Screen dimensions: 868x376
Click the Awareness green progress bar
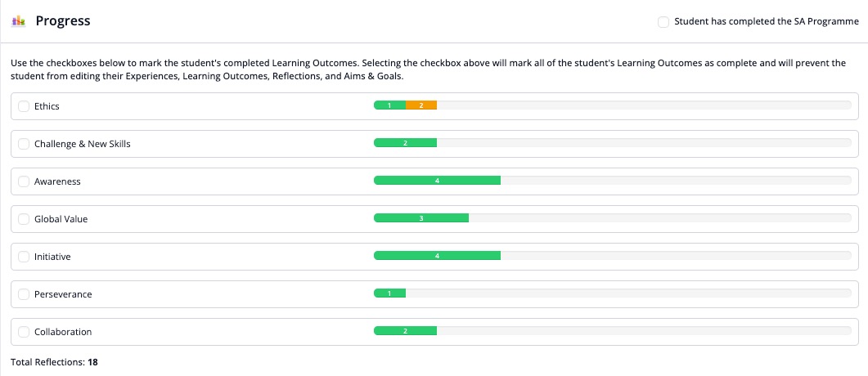[437, 181]
